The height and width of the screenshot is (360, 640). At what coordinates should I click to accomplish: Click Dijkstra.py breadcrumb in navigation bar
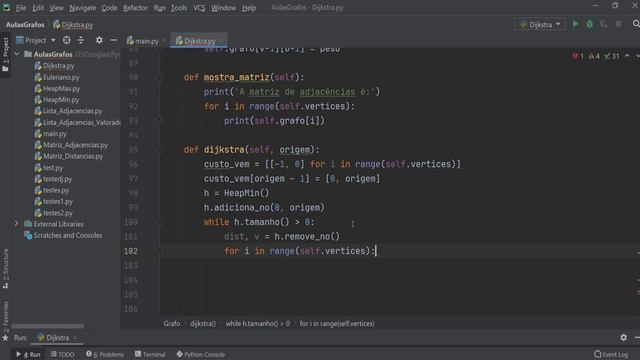(73, 25)
